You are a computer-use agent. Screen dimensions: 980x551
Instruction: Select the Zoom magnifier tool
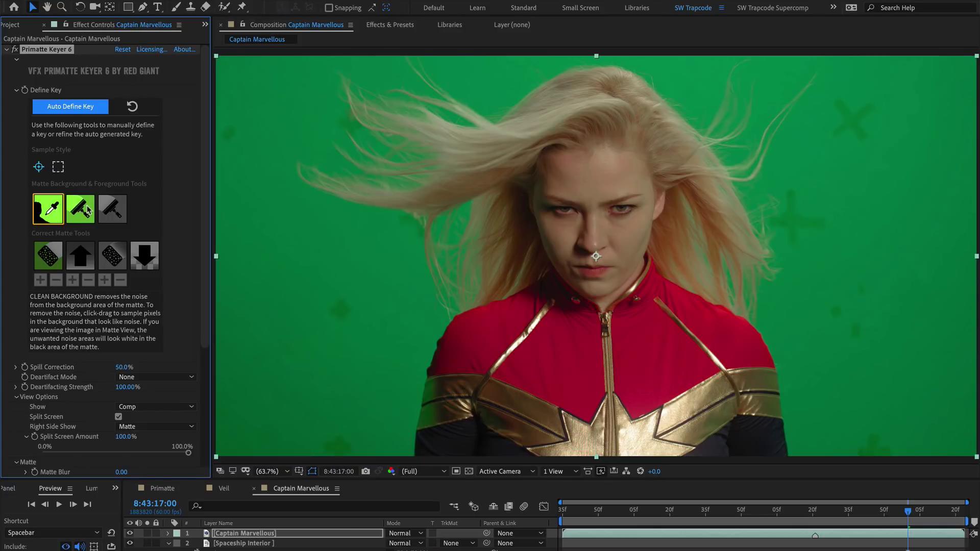62,7
